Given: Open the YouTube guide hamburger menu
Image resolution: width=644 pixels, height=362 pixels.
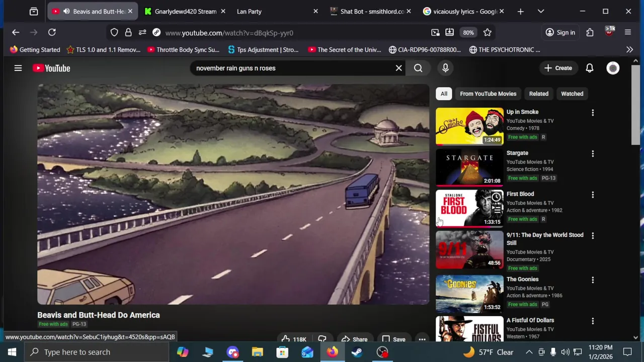Looking at the screenshot, I should click(18, 68).
